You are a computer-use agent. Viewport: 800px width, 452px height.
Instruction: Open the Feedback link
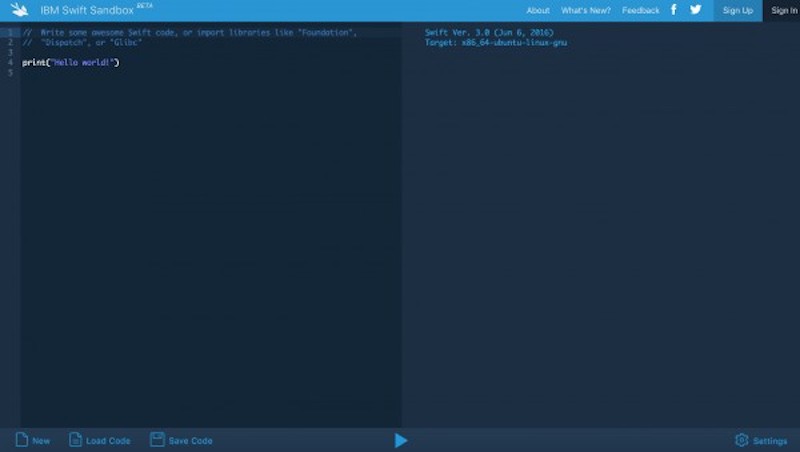[x=640, y=10]
